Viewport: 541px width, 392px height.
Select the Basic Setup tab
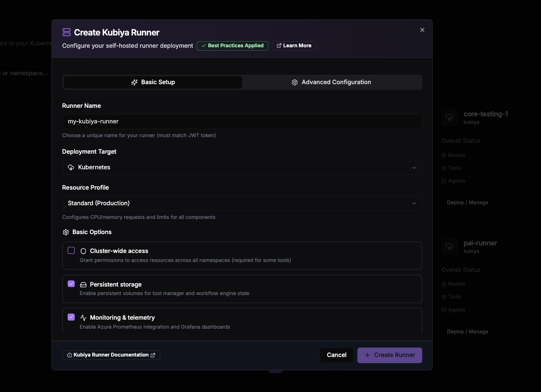(x=153, y=82)
